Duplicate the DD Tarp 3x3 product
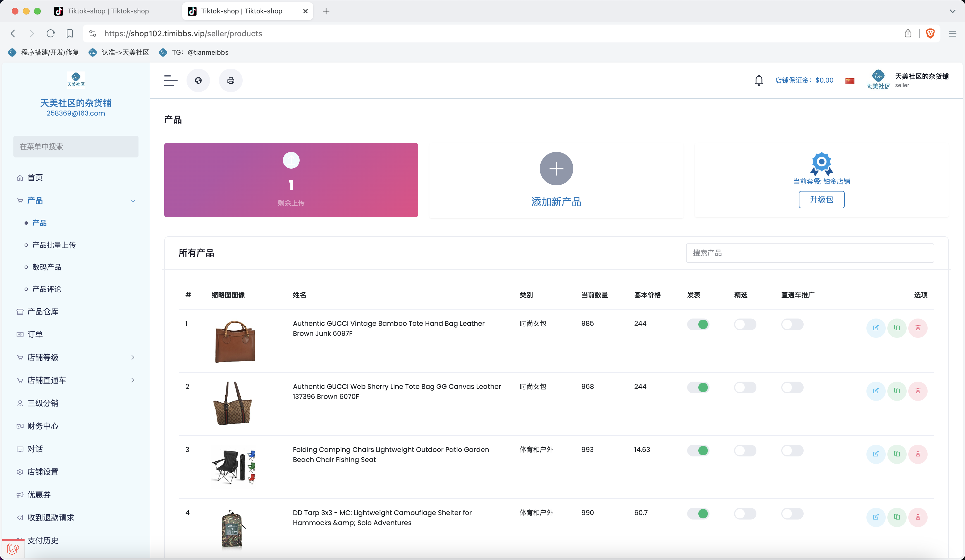The width and height of the screenshot is (965, 560). [897, 517]
